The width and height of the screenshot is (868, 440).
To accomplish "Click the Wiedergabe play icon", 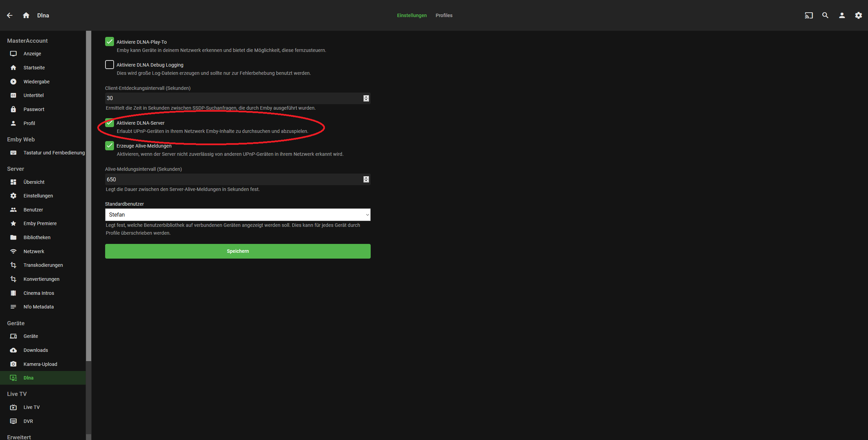I will click(13, 82).
